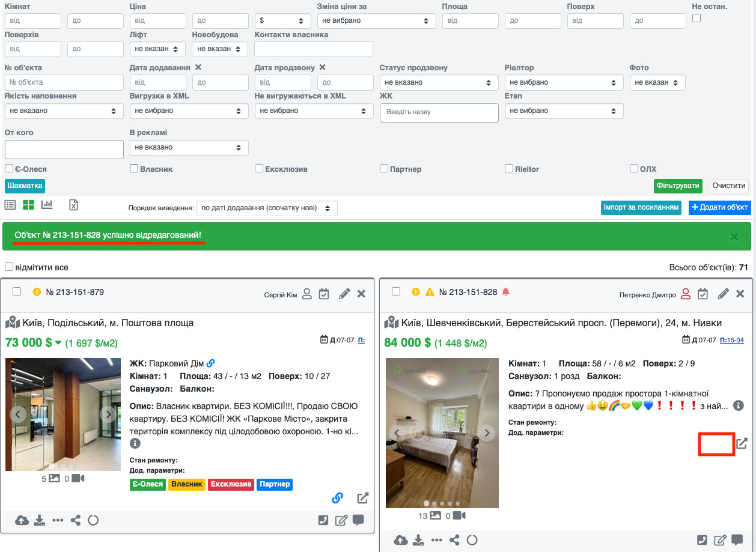The image size is (756, 552).
Task: Enable the ОЛХ filter checkbox
Action: (634, 168)
